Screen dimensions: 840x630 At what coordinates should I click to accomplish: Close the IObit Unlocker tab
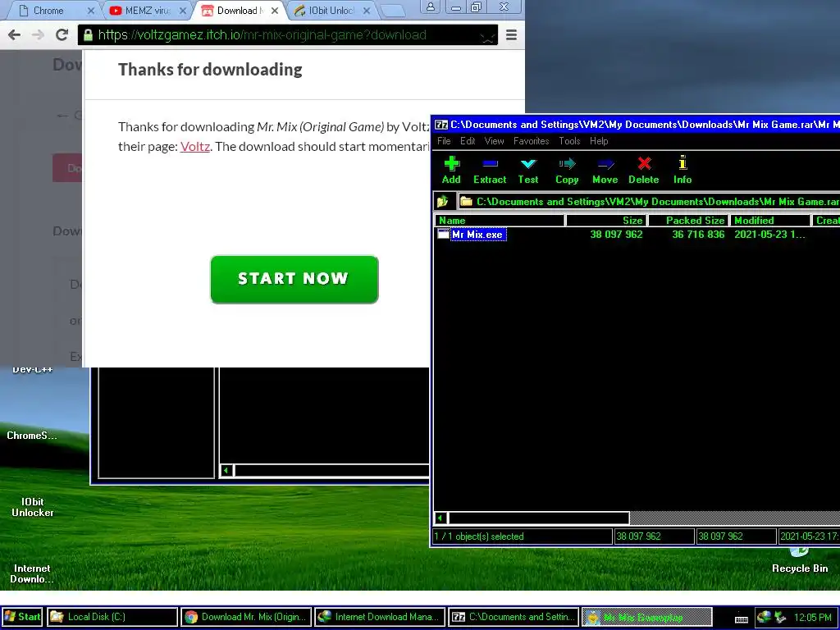(x=367, y=11)
